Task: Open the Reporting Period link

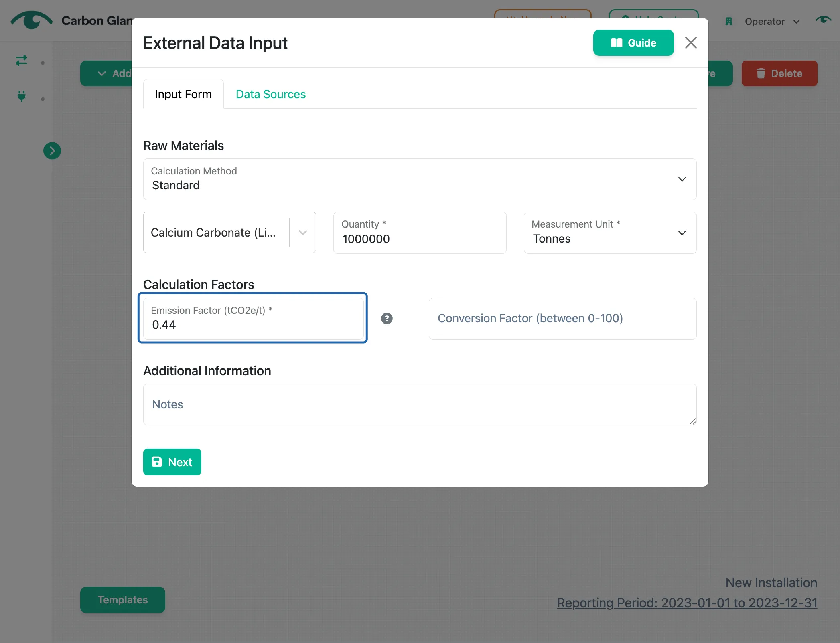Action: 687,603
